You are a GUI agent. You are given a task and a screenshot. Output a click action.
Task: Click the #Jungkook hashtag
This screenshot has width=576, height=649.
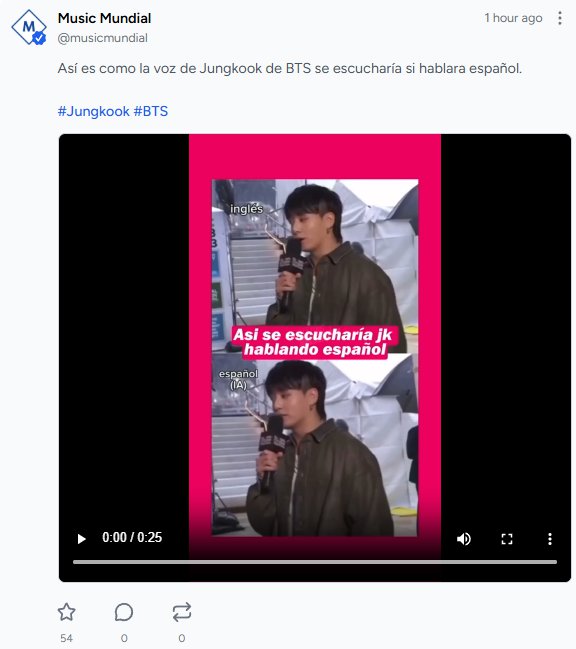[x=94, y=111]
